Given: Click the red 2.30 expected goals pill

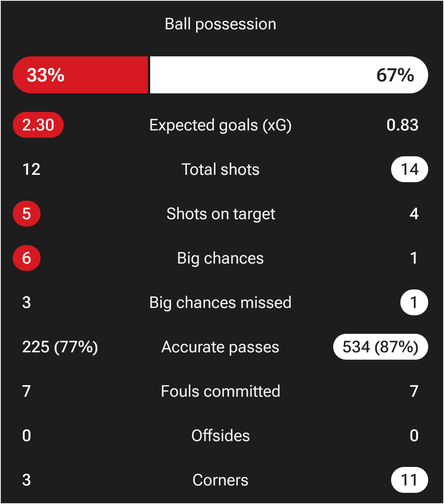Looking at the screenshot, I should [38, 125].
